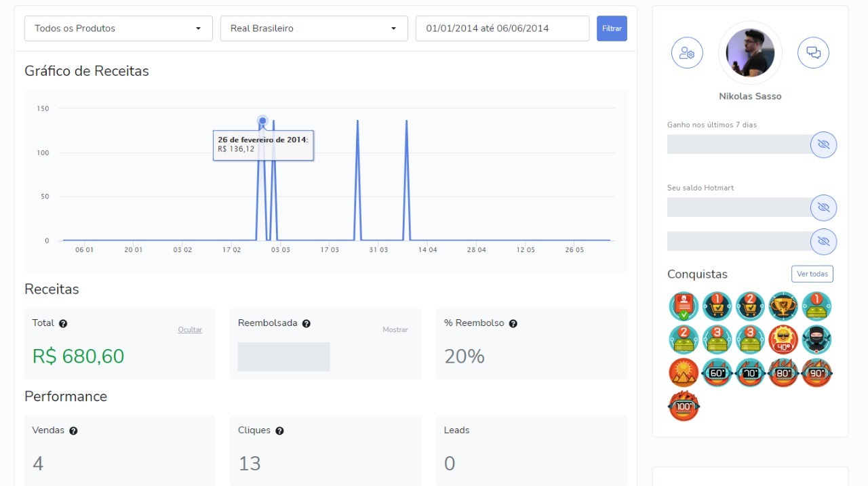868x486 pixels.
Task: Click the date range input field
Action: coord(502,28)
